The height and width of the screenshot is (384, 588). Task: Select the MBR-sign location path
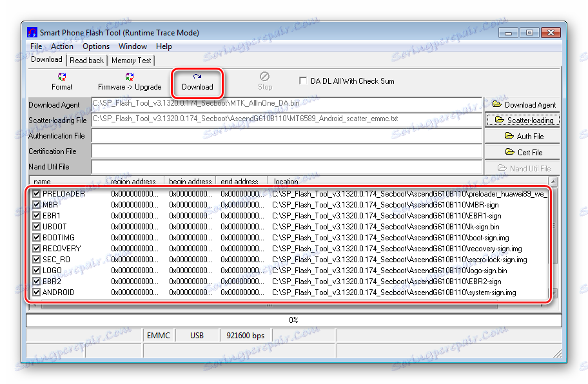386,204
